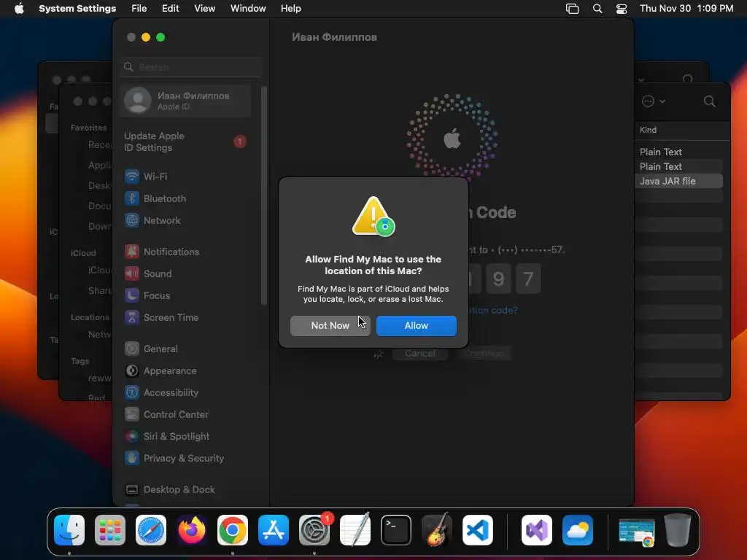Launch Visual Studio Code from the Dock

click(x=478, y=530)
